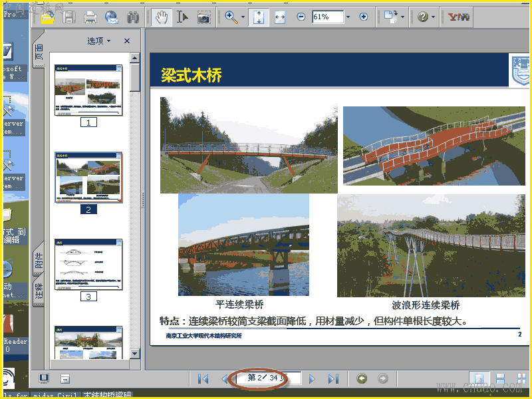Go to next view with gray arrow
The width and height of the screenshot is (532, 399).
383,378
